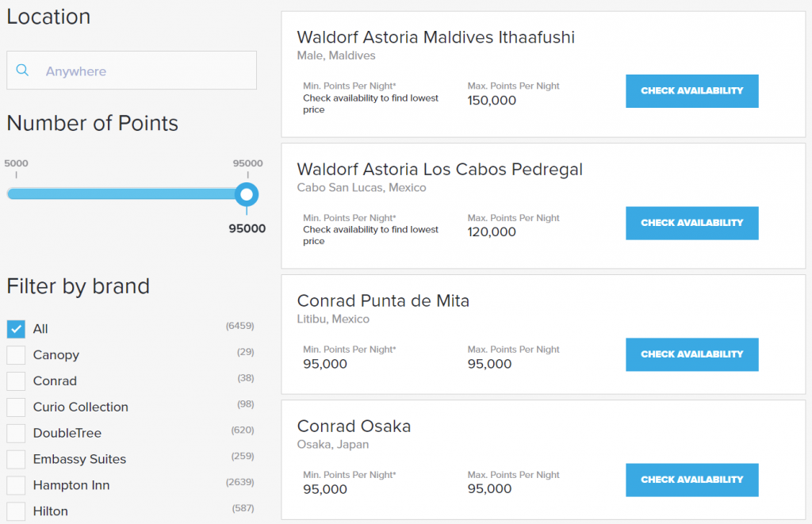Open the Waldorf Astoria Maldives Ithaafushi listing
Viewport: 812px width, 524px height.
pos(435,36)
